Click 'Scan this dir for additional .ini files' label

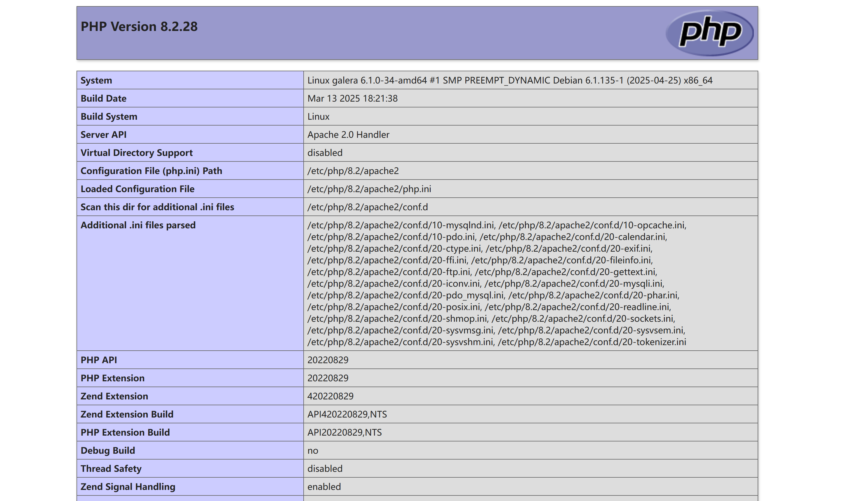[x=157, y=207]
